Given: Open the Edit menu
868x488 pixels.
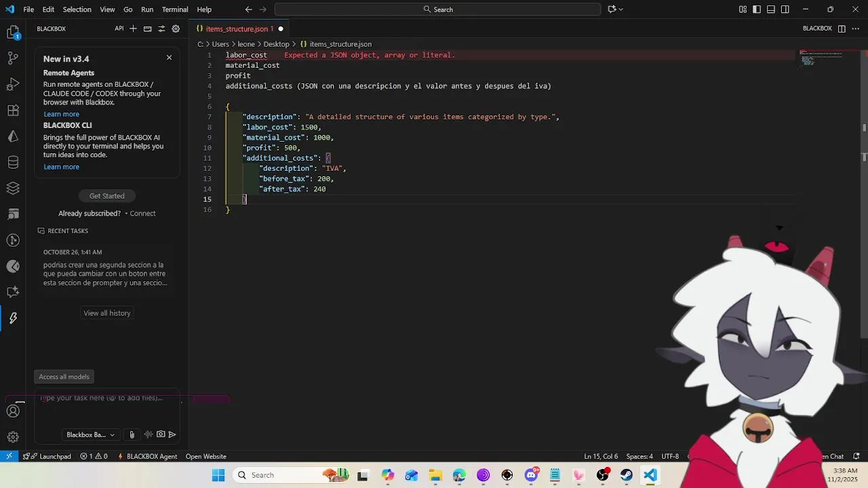Looking at the screenshot, I should click(48, 9).
